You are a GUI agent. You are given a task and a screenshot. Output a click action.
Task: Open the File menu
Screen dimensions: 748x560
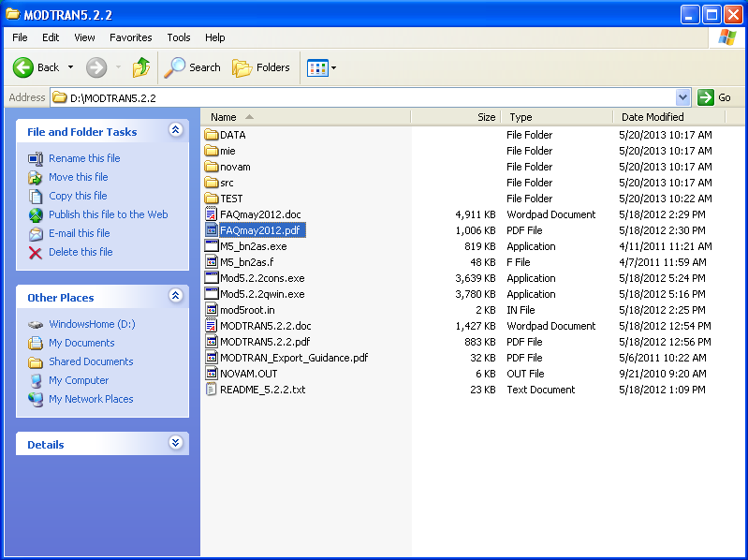click(20, 37)
